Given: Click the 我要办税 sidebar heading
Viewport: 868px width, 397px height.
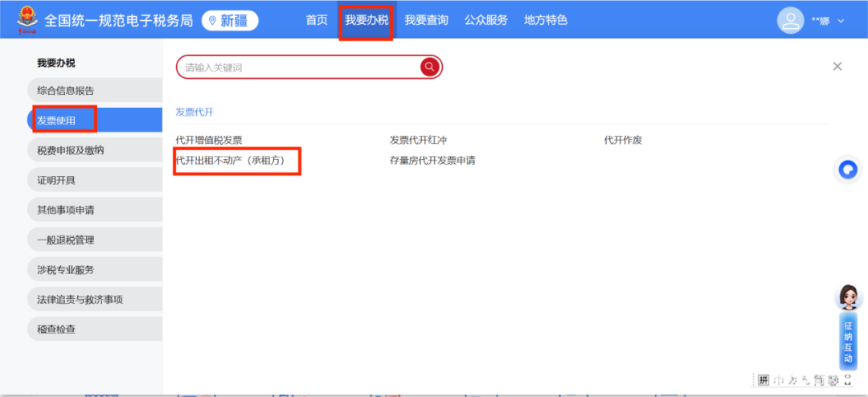Looking at the screenshot, I should (x=56, y=63).
